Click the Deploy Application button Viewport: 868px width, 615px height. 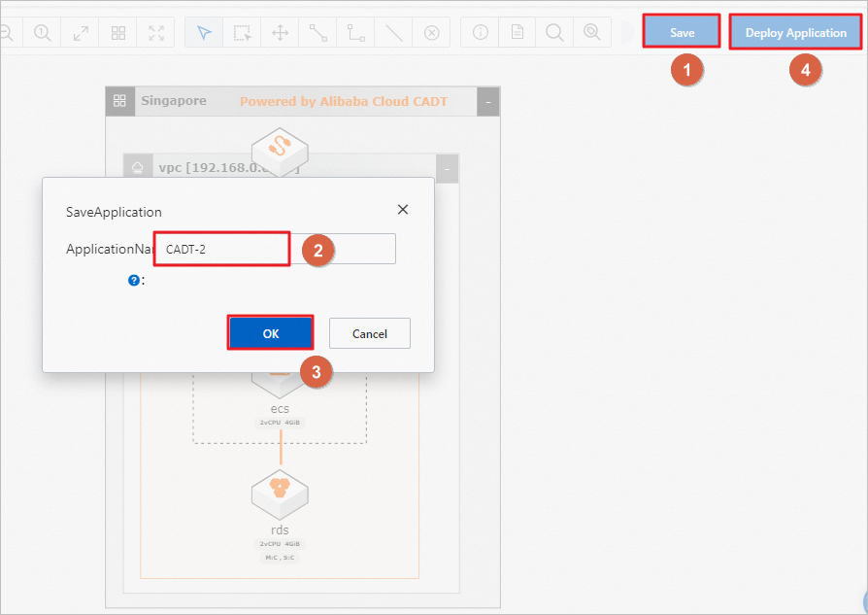[x=795, y=32]
